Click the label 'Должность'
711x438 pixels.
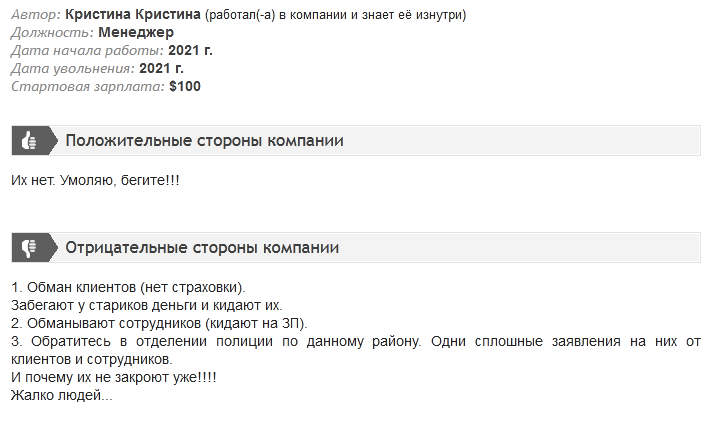(x=52, y=32)
